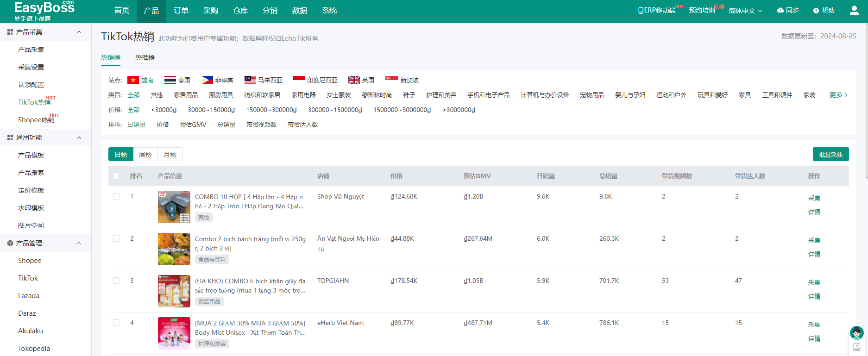This screenshot has height=356, width=868.
Task: Open 详情 for the rank 2 product
Action: pos(814,254)
